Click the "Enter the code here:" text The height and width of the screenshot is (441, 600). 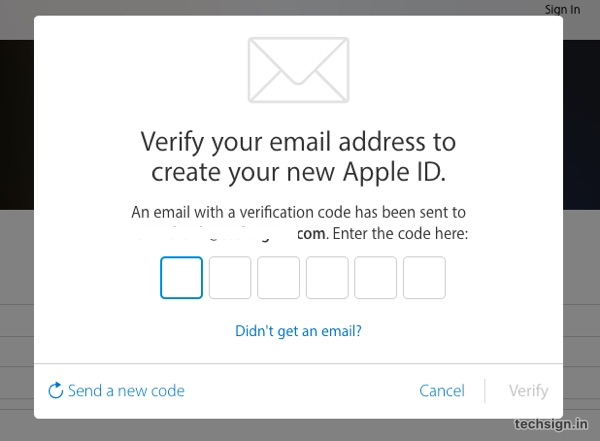pos(400,234)
